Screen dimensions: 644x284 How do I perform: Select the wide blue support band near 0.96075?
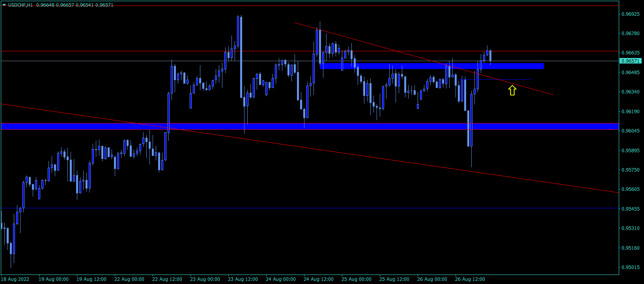coord(310,126)
